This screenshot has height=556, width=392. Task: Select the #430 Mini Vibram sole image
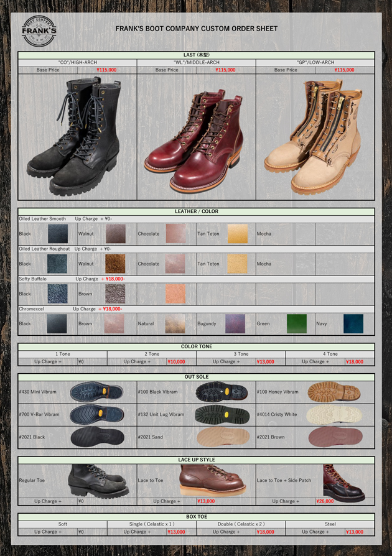[96, 392]
